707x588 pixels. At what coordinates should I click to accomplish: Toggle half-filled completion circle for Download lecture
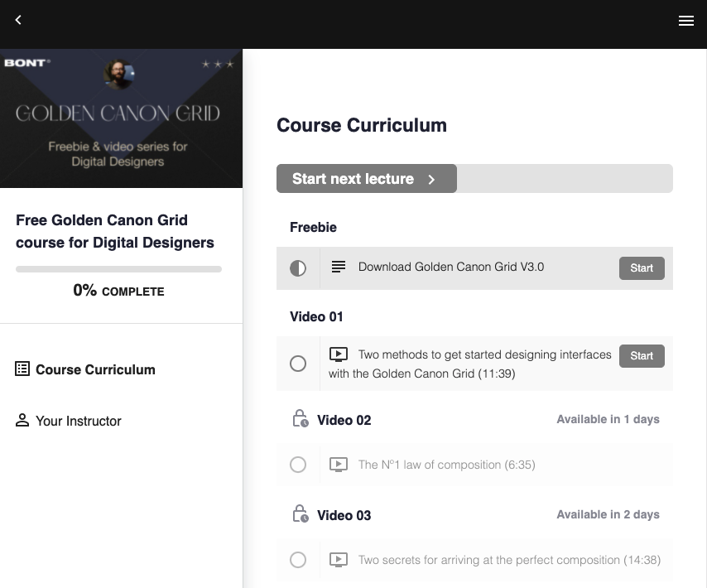tap(298, 268)
